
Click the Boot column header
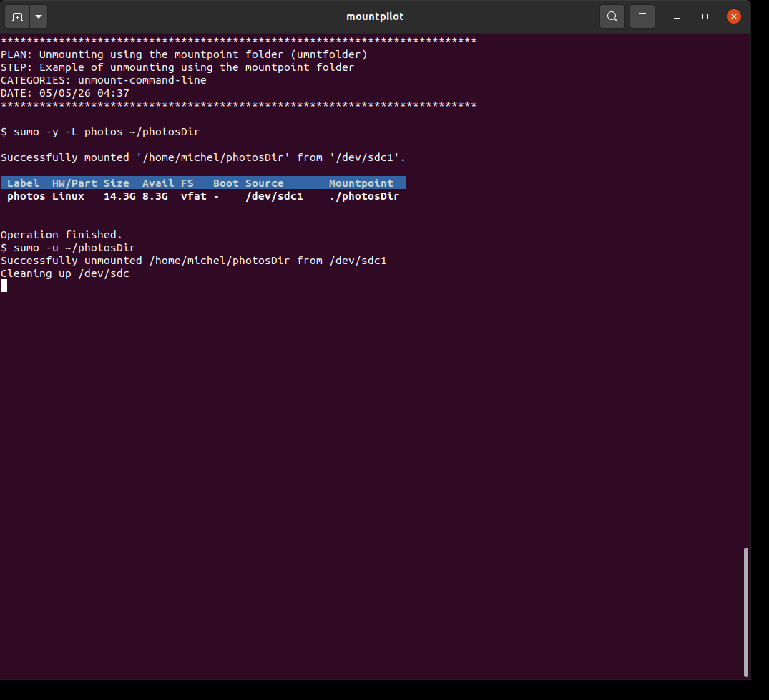225,183
